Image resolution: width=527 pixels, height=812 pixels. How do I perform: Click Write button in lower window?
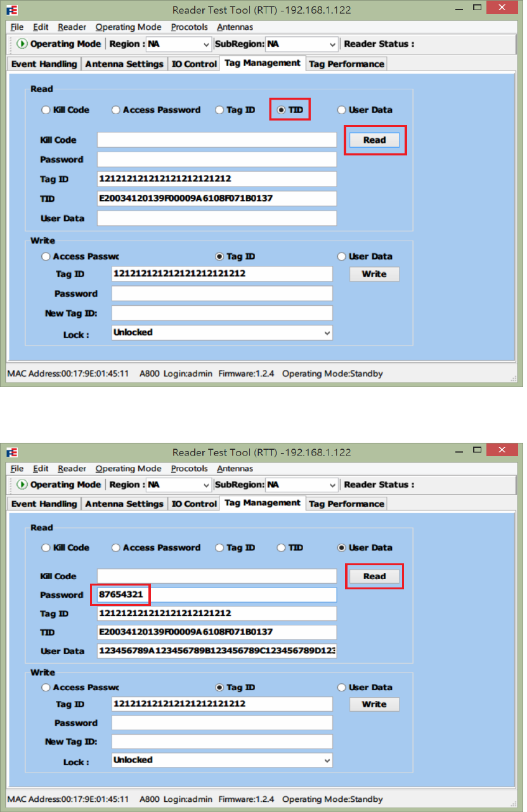(x=374, y=704)
